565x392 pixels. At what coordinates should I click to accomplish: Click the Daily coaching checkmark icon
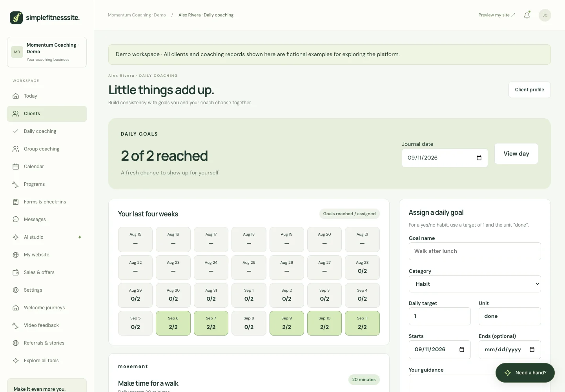(x=16, y=131)
